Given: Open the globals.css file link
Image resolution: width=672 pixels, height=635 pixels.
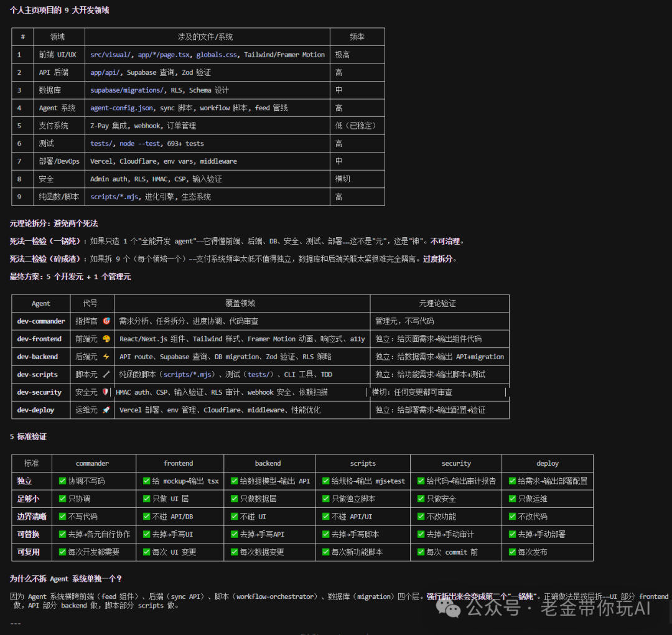Looking at the screenshot, I should click(x=217, y=54).
